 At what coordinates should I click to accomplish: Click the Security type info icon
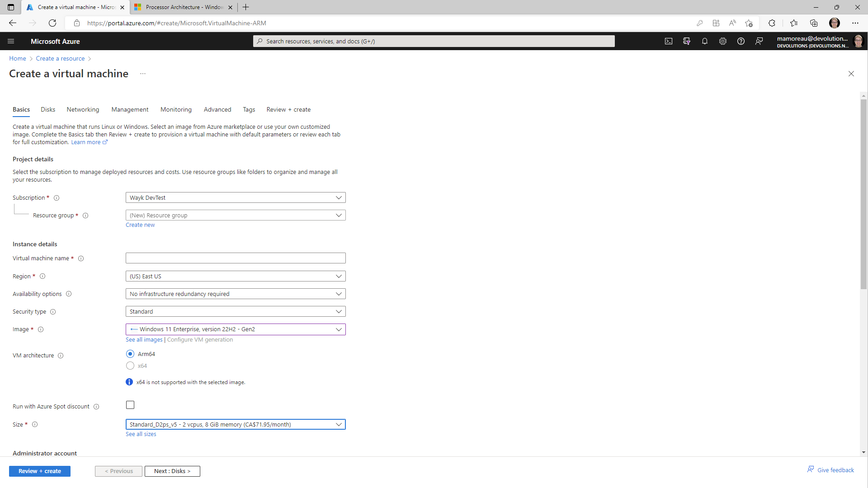(53, 312)
